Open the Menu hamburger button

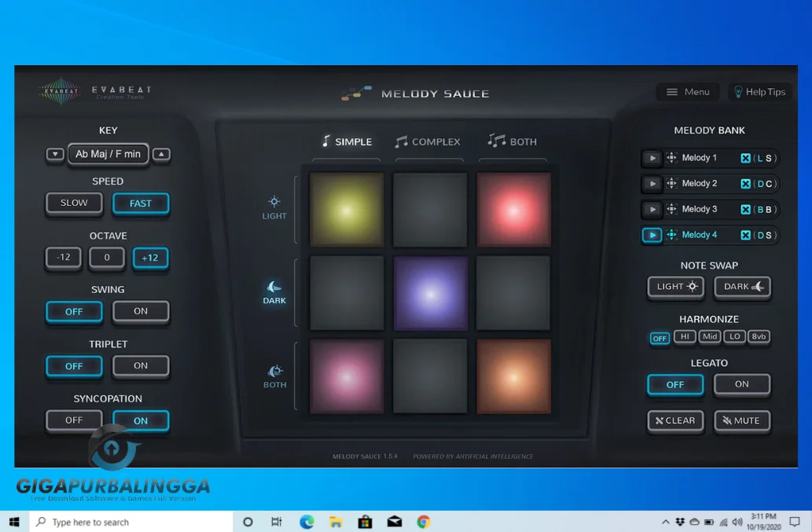pyautogui.click(x=688, y=92)
